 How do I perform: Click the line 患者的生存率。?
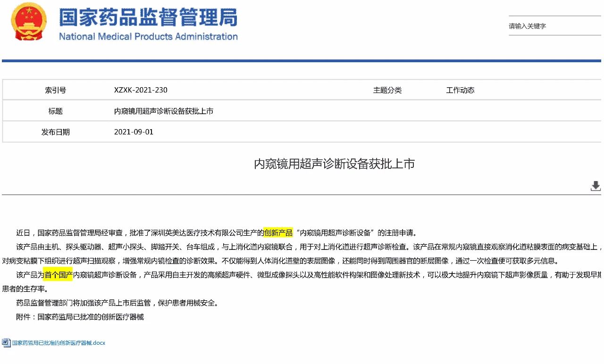click(x=25, y=289)
